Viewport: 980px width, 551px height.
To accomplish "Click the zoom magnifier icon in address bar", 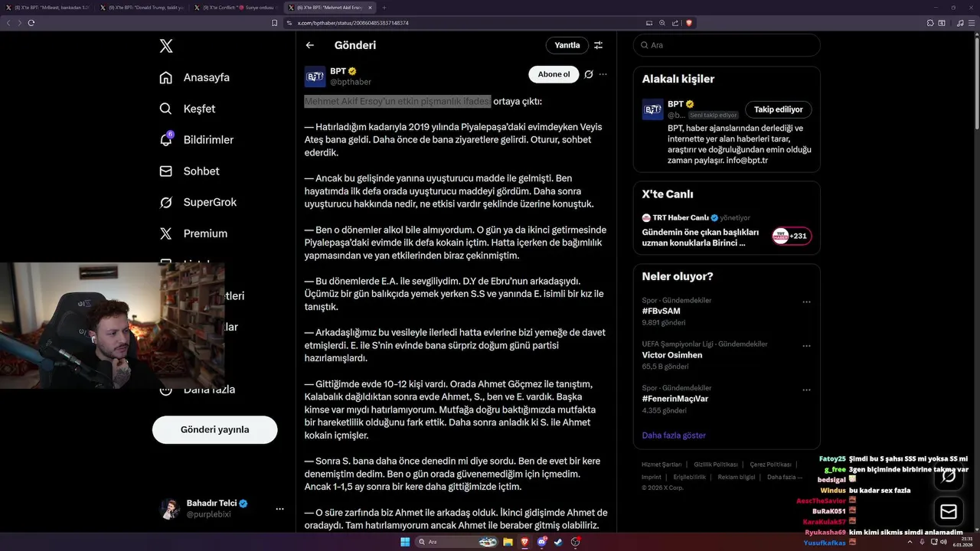I will click(661, 23).
